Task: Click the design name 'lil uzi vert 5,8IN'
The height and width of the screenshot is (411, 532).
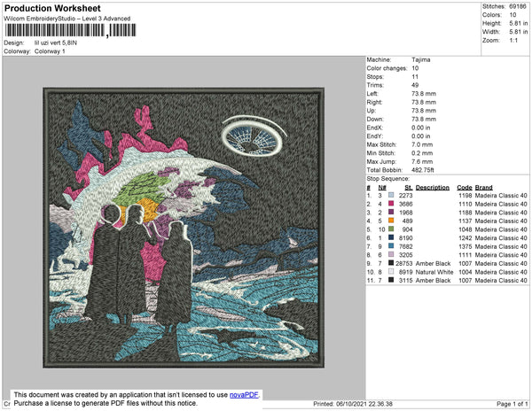Action: [56, 43]
